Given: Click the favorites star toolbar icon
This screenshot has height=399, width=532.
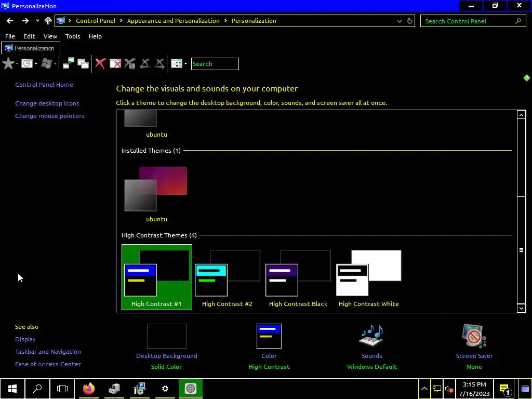Looking at the screenshot, I should tap(8, 63).
